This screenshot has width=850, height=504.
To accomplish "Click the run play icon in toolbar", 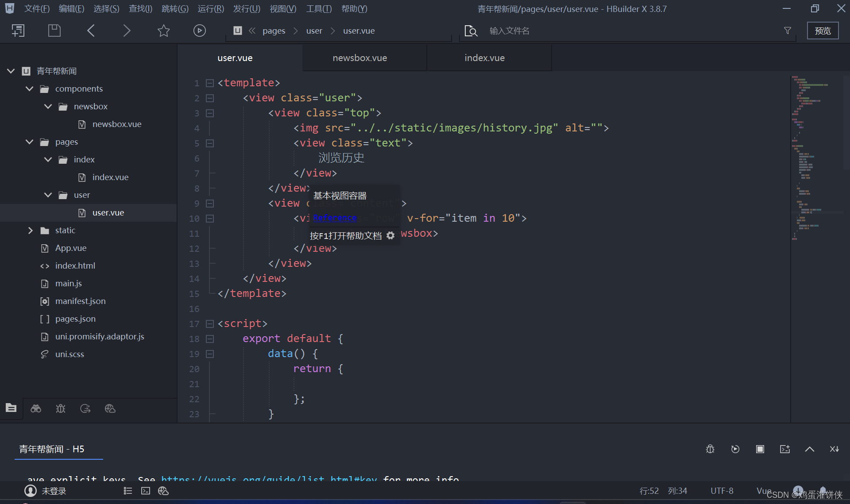I will pos(200,31).
